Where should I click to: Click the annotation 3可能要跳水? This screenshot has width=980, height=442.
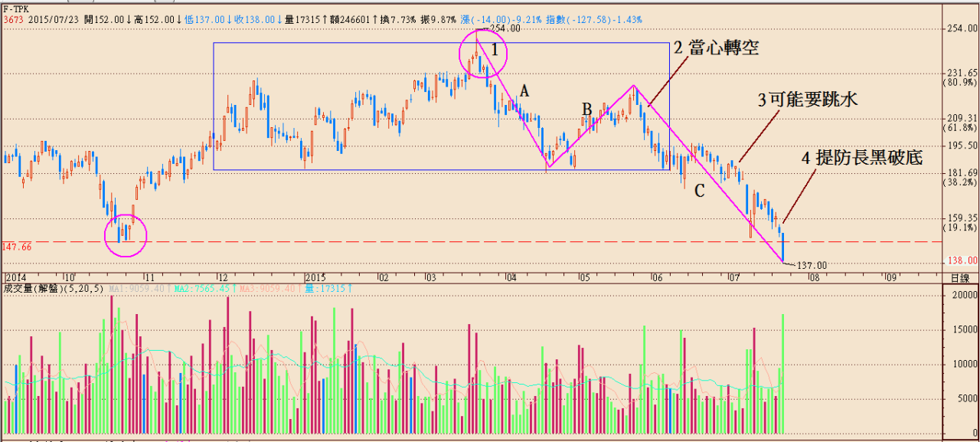click(x=806, y=100)
